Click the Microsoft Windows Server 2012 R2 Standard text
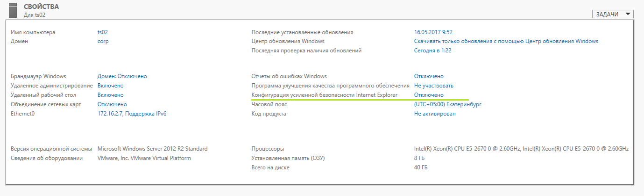This screenshot has height=196, width=644. coord(153,149)
